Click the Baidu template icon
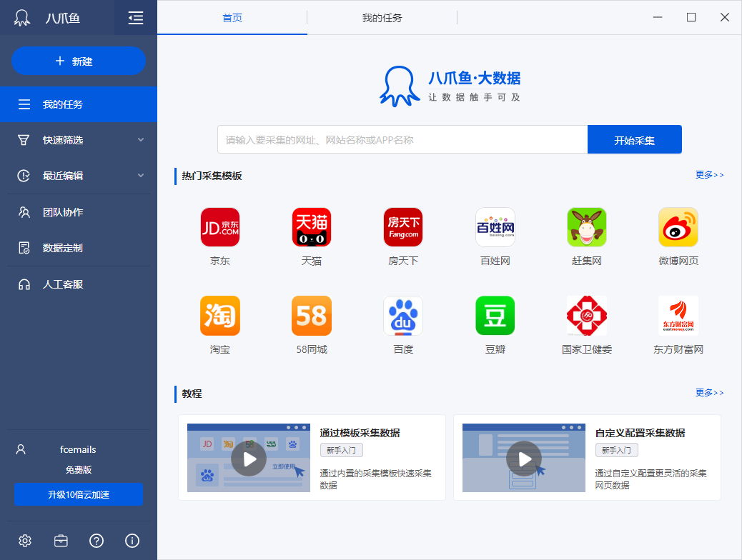Screen dimensions: 742x560 403,316
